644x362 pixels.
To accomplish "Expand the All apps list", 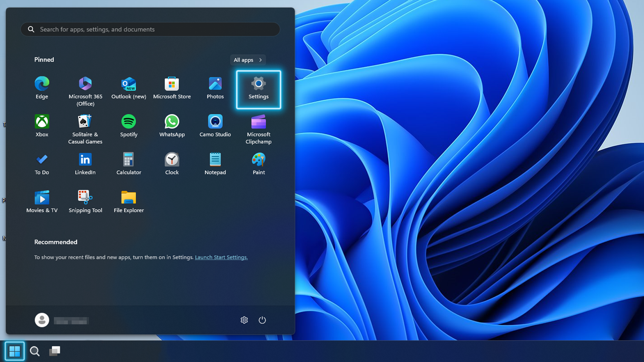I will pyautogui.click(x=248, y=60).
